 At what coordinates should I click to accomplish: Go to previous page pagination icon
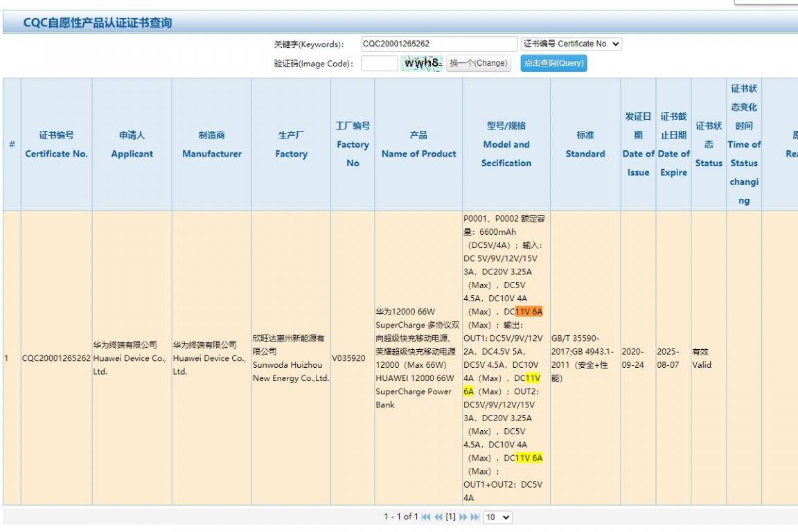[x=438, y=517]
